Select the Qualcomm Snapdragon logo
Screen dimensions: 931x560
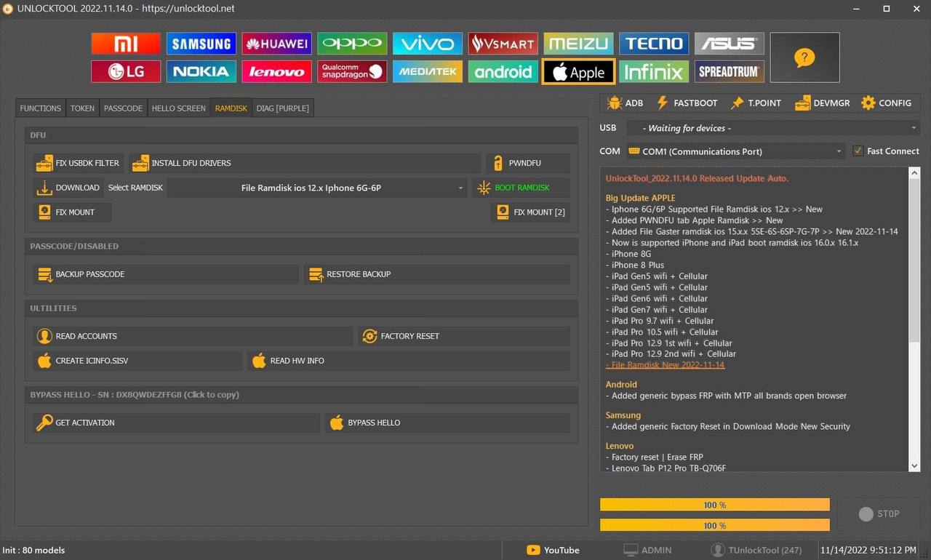click(352, 71)
